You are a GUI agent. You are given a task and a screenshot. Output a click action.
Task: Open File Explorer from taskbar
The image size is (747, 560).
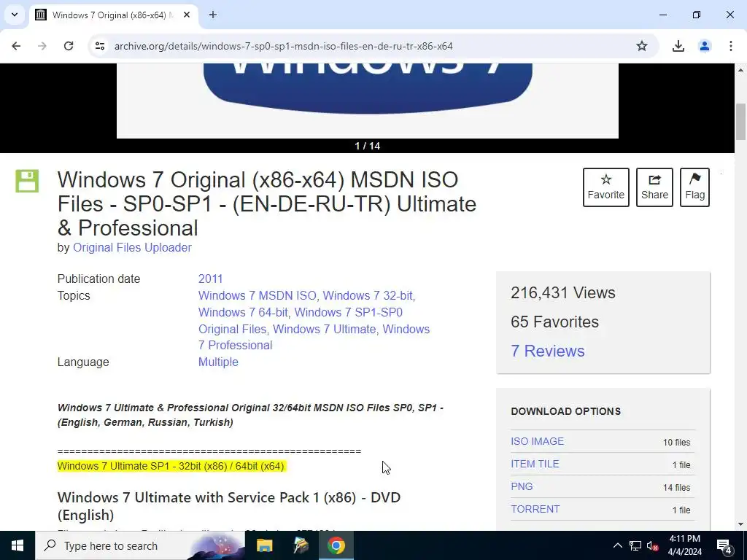pos(264,545)
